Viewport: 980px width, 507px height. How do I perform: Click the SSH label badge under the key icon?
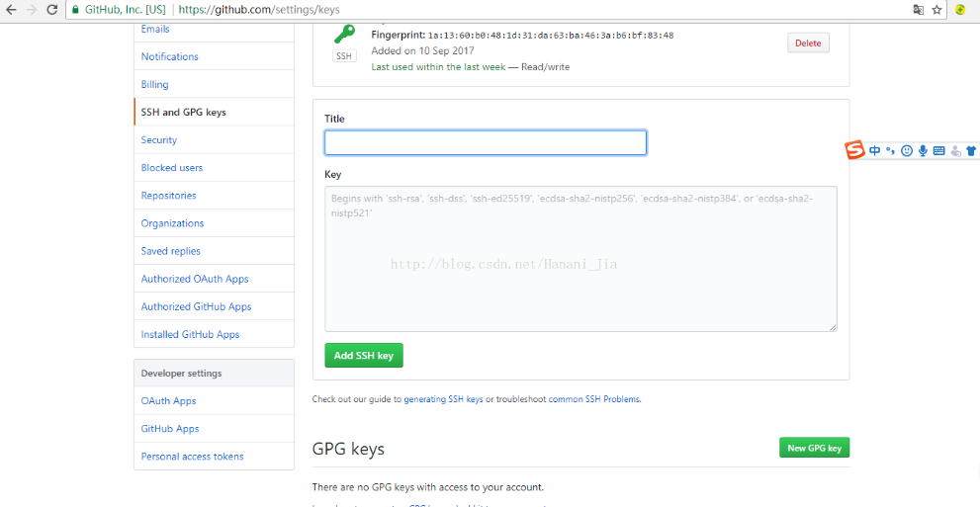coord(344,56)
